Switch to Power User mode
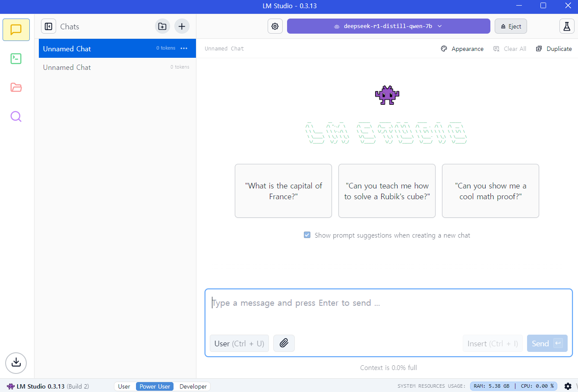 (155, 386)
